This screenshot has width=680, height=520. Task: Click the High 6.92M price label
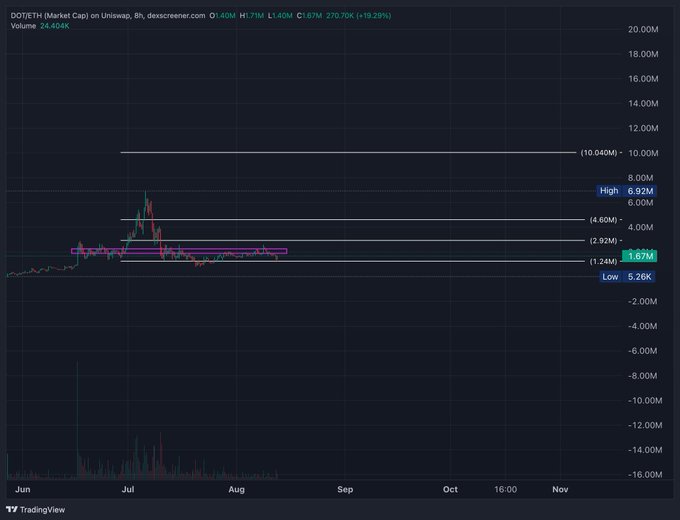click(x=626, y=191)
